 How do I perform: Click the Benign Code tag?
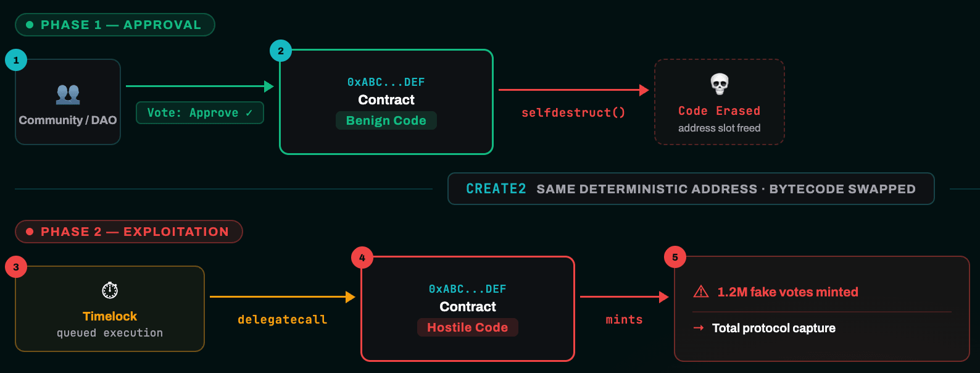386,120
